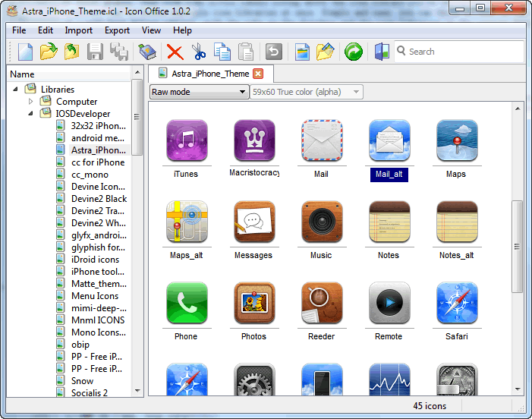This screenshot has width=532, height=419.
Task: Click the Save All multiple disks icon
Action: (118, 52)
